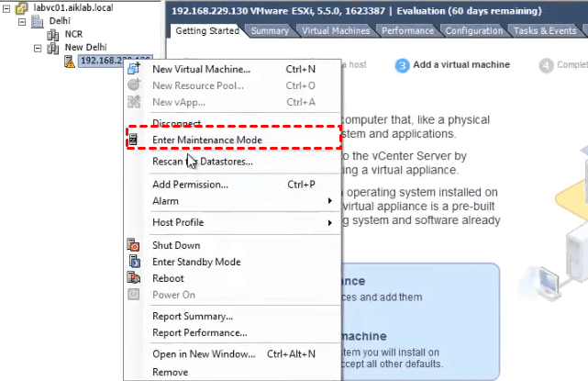Image resolution: width=588 pixels, height=381 pixels.
Task: Expand the Alarm submenu arrow
Action: (330, 201)
